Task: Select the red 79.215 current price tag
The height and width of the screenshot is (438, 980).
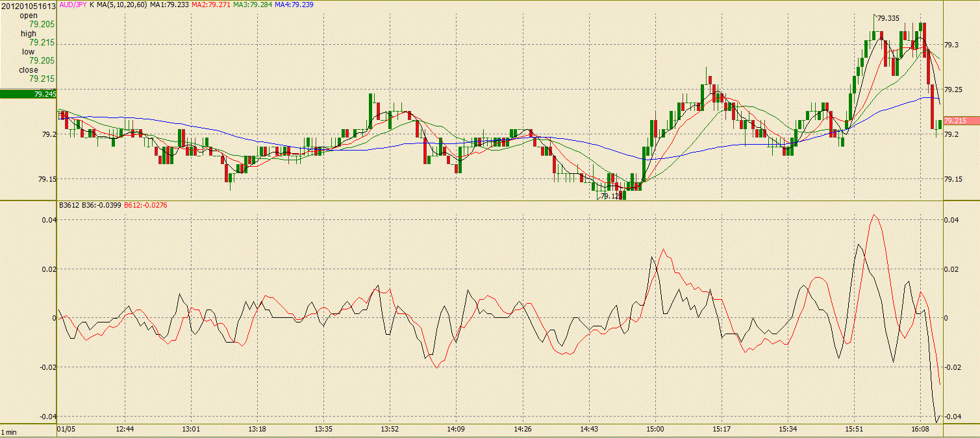Action: click(955, 121)
